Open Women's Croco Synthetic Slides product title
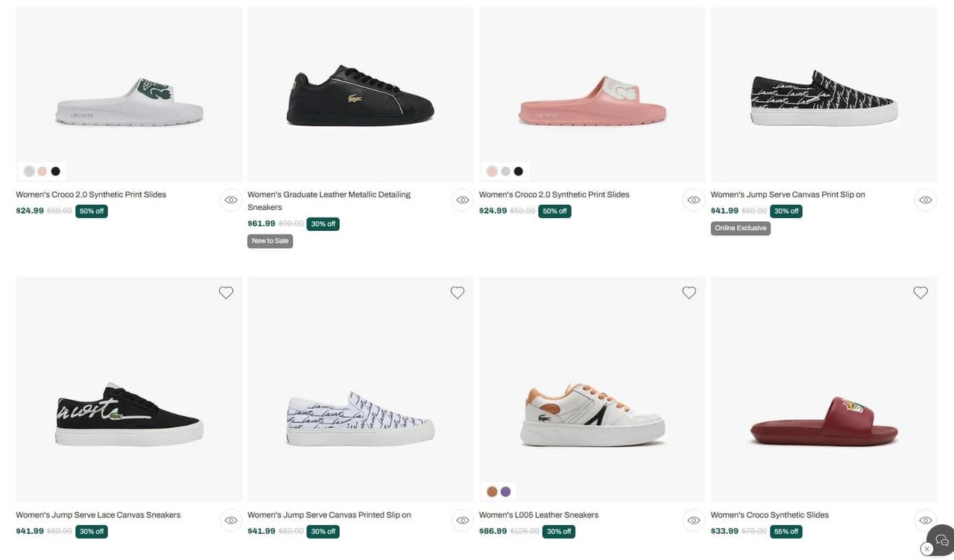Screen dimensions: 954x560 [769, 515]
